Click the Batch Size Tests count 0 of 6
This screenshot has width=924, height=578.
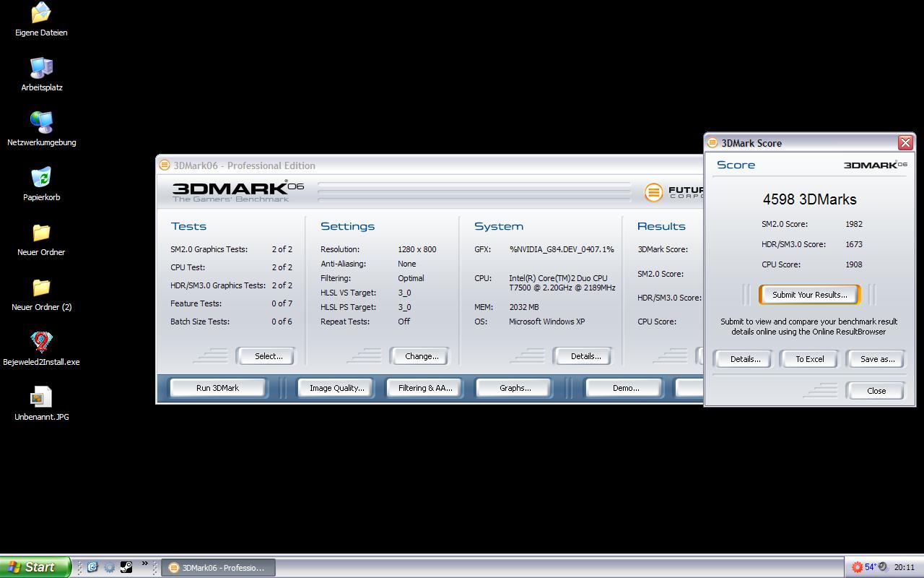282,322
